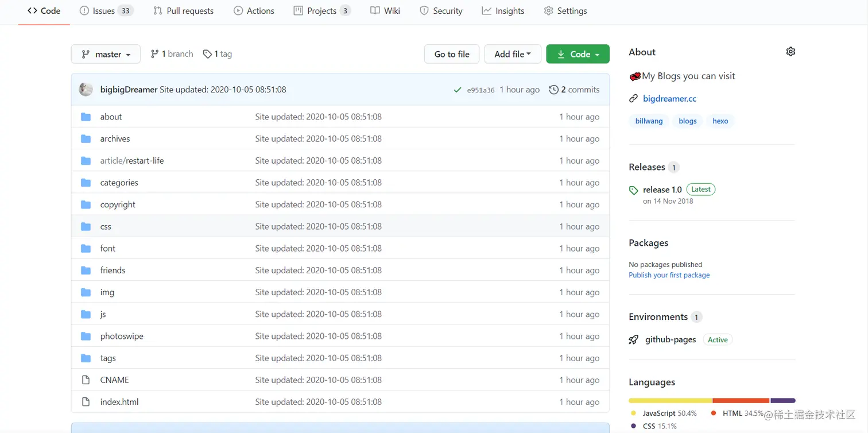Click the Latest release badge
This screenshot has height=433, width=868.
[x=701, y=190]
